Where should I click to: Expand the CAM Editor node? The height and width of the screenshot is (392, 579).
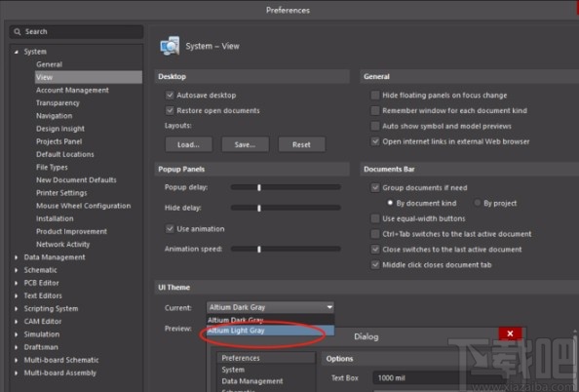click(17, 322)
